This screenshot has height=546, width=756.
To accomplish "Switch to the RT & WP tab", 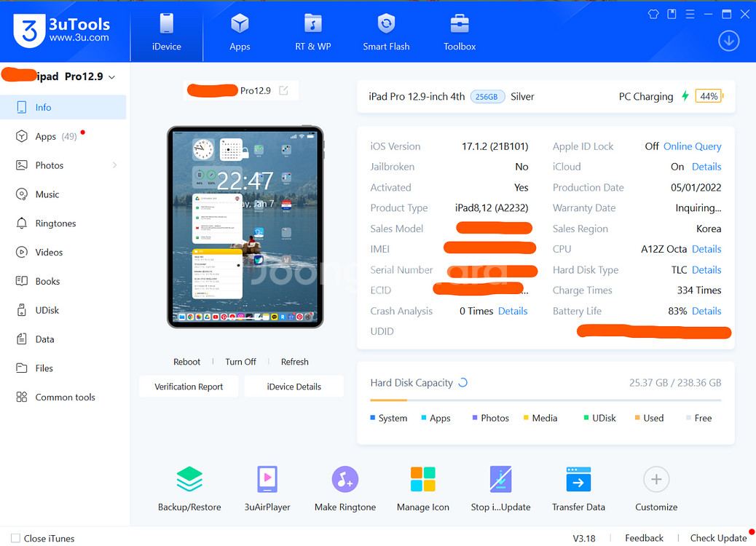I will click(x=313, y=32).
